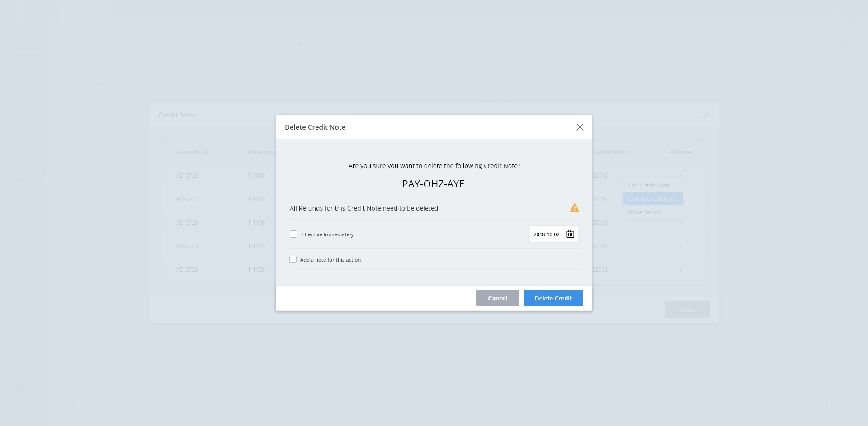This screenshot has width=868, height=426.
Task: Click the Account ID column header
Action: point(192,152)
